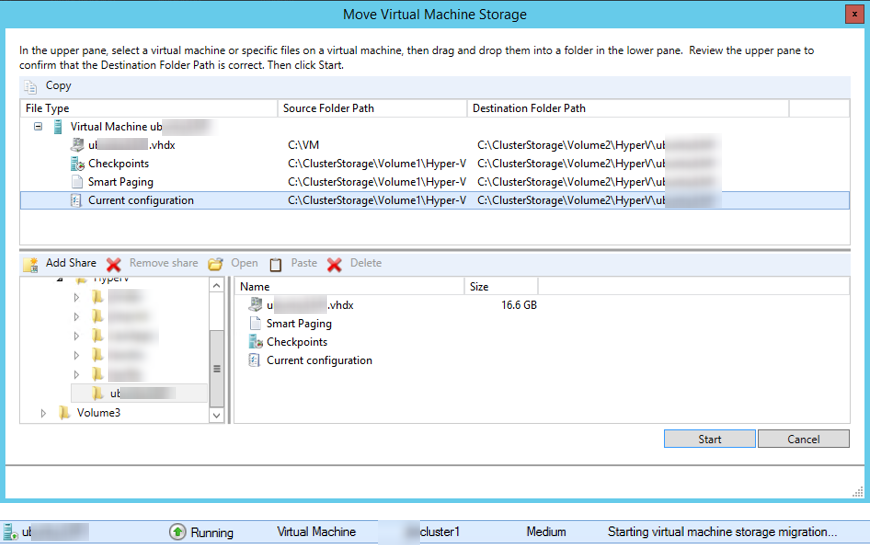The image size is (874, 552).
Task: Click the green Running status icon
Action: coord(177,532)
